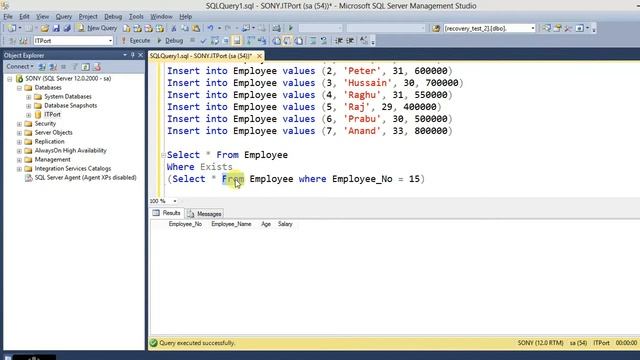Screen dimensions: 640x360
Task: Click the Paste icon in toolbar
Action: (196, 28)
